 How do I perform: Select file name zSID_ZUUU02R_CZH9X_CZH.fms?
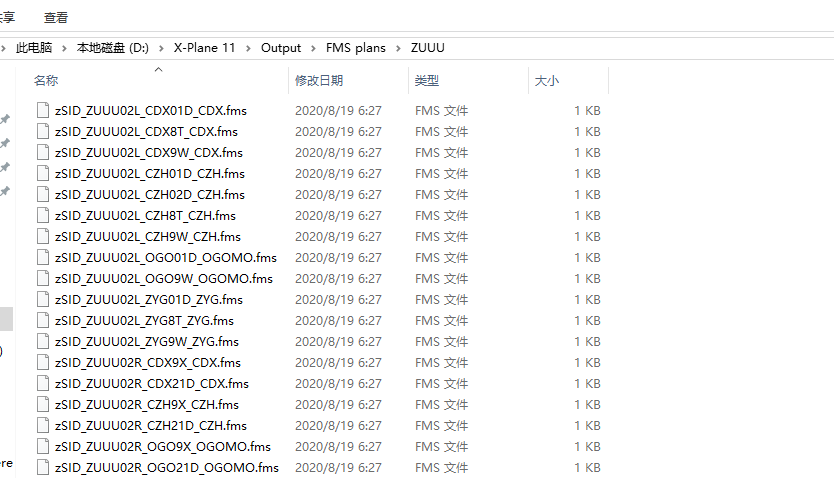[147, 405]
